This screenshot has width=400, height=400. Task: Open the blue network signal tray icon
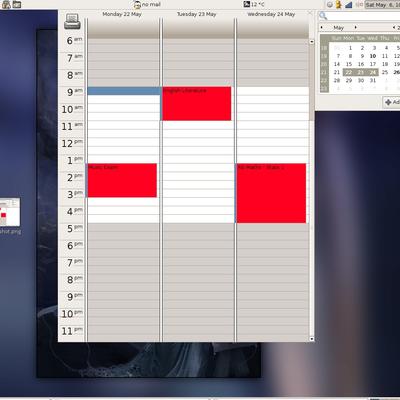point(349,5)
